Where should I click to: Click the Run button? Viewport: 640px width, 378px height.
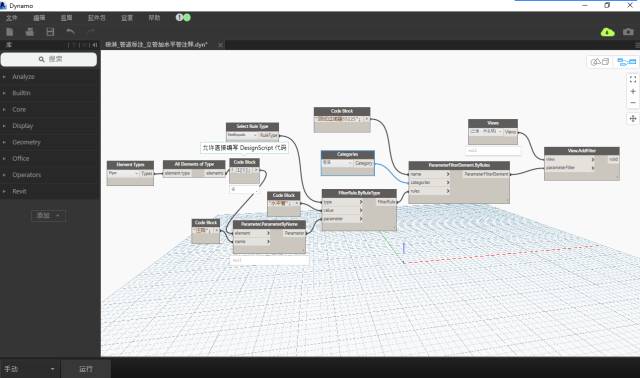coord(86,369)
